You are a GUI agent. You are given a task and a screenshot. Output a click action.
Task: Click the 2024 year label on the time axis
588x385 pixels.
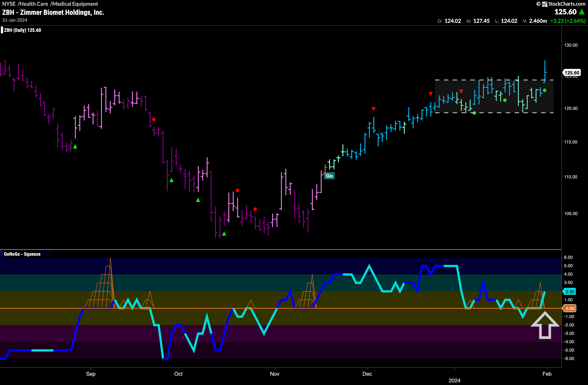454,381
